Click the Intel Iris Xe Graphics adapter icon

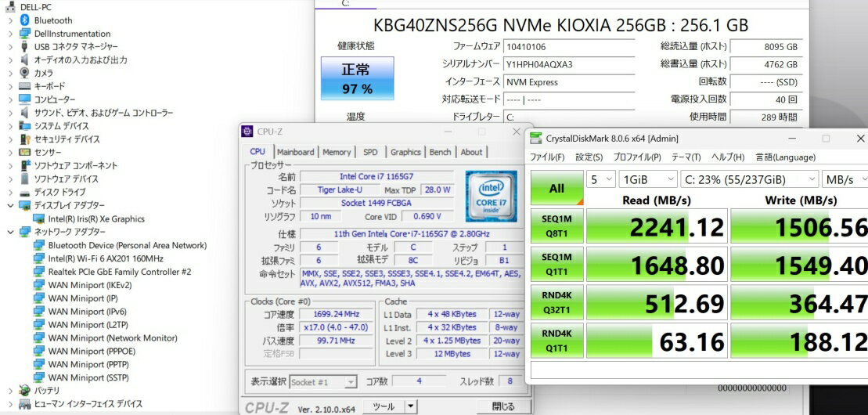pyautogui.click(x=39, y=219)
